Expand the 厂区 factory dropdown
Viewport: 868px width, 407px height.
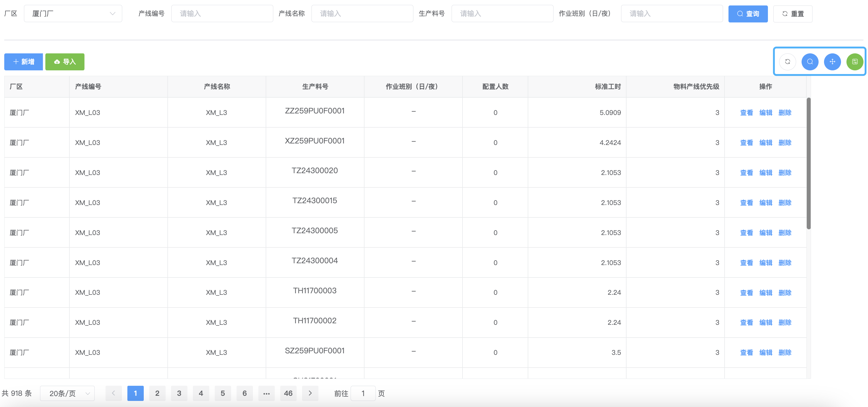coord(73,14)
